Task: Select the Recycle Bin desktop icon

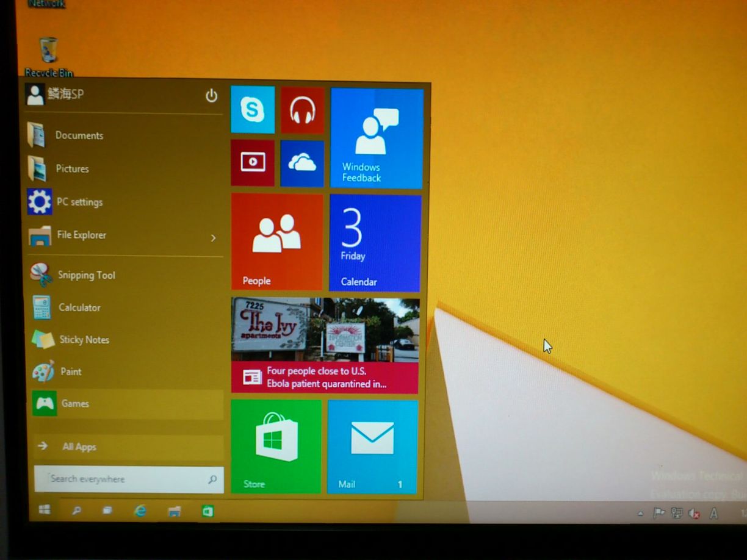Action: (48, 57)
